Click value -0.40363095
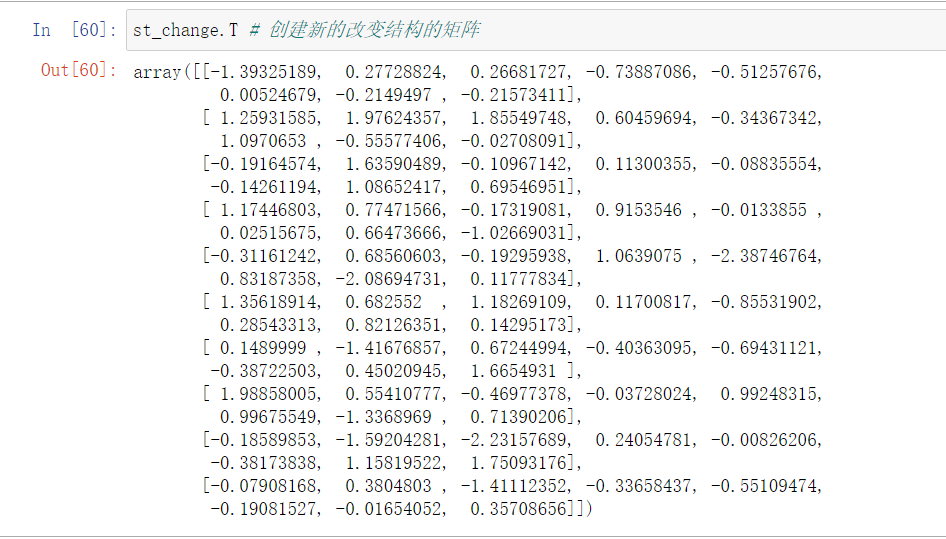The image size is (946, 539). [x=639, y=348]
